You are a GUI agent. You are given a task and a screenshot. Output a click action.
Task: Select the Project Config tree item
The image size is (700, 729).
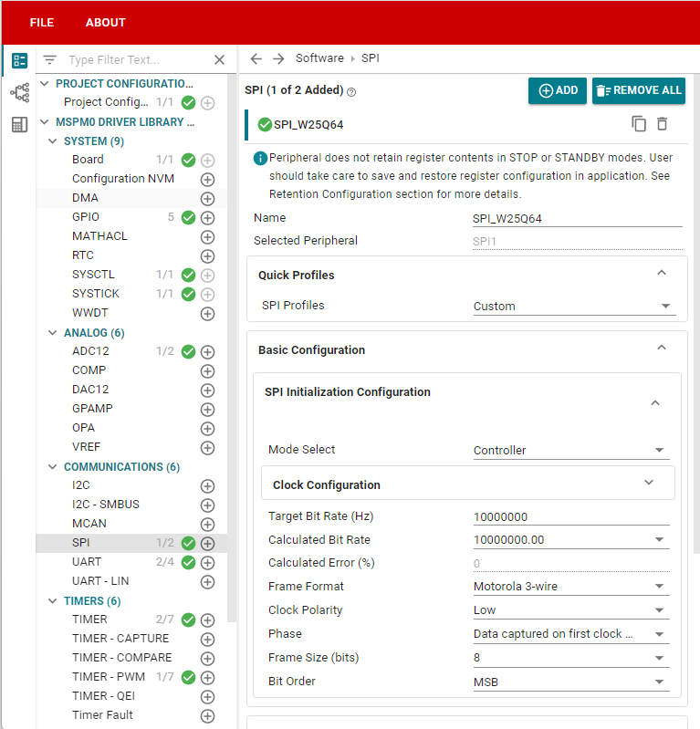(106, 102)
